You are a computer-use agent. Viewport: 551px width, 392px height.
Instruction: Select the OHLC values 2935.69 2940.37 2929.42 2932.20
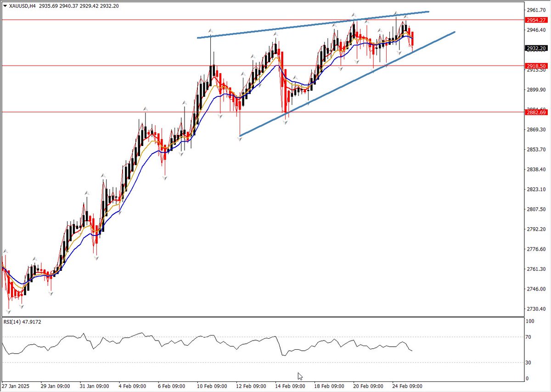click(x=79, y=6)
